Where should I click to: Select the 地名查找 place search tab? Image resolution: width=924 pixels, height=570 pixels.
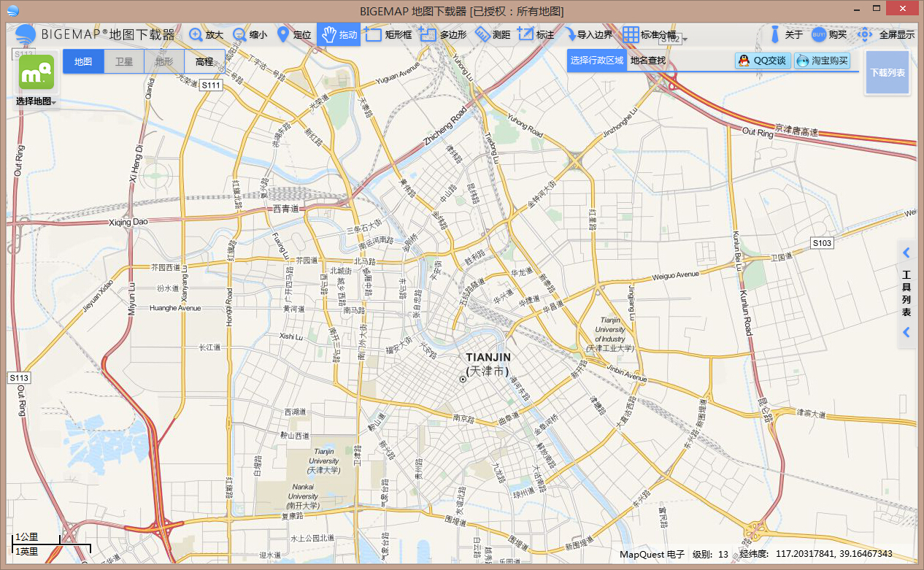pyautogui.click(x=648, y=60)
